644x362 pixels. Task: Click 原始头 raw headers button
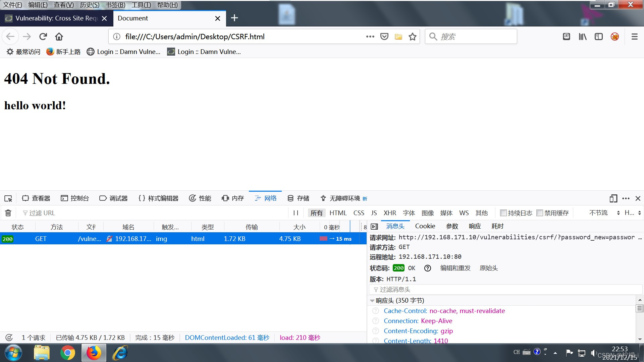pyautogui.click(x=488, y=268)
